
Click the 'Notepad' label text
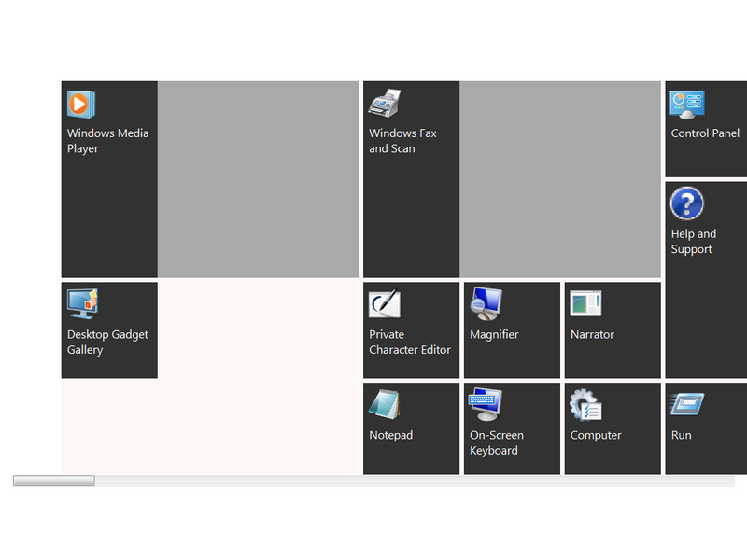coord(390,435)
